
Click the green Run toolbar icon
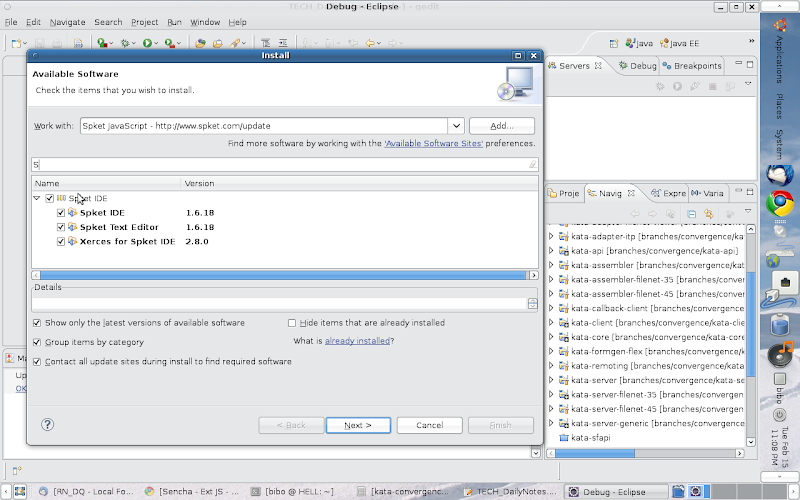147,43
